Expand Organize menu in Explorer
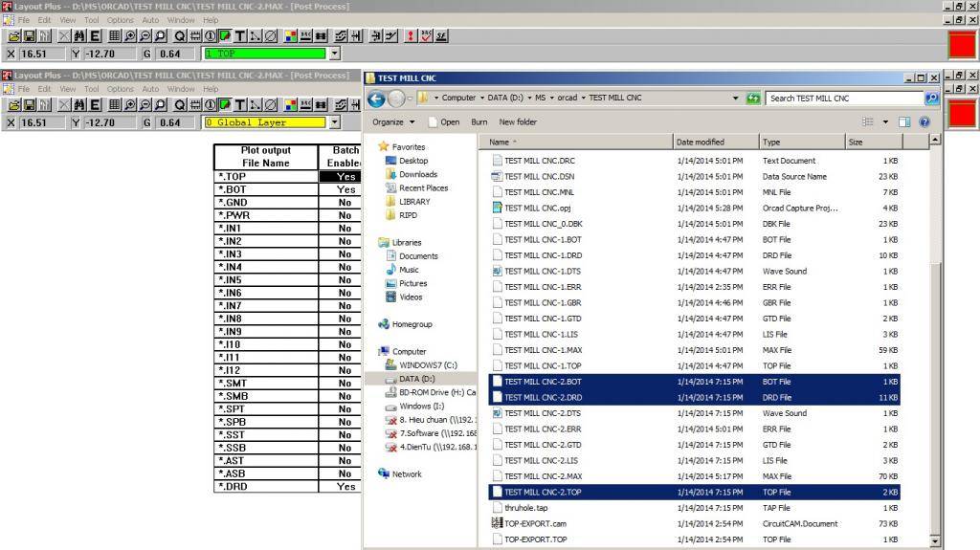Image resolution: width=980 pixels, height=550 pixels. point(393,121)
